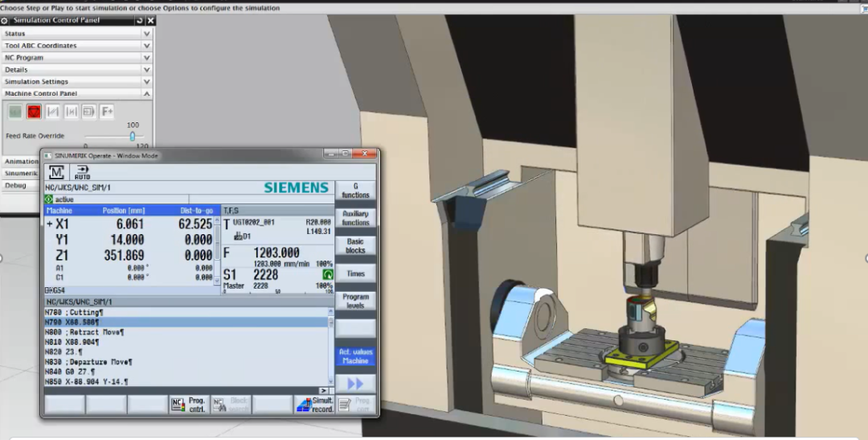Select program line N810 X88.904

(x=186, y=342)
